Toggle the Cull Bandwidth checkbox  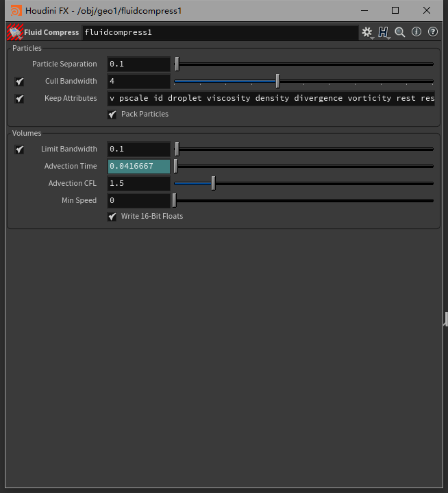pyautogui.click(x=19, y=82)
